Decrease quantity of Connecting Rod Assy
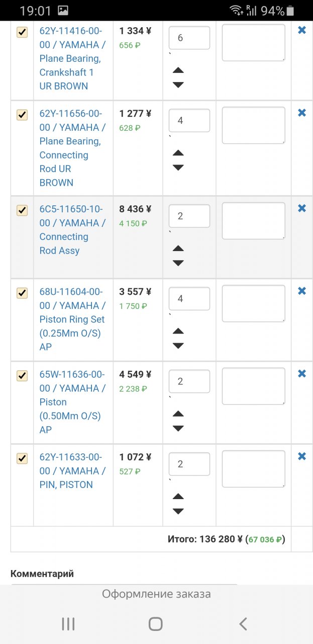The image size is (313, 644). (178, 263)
